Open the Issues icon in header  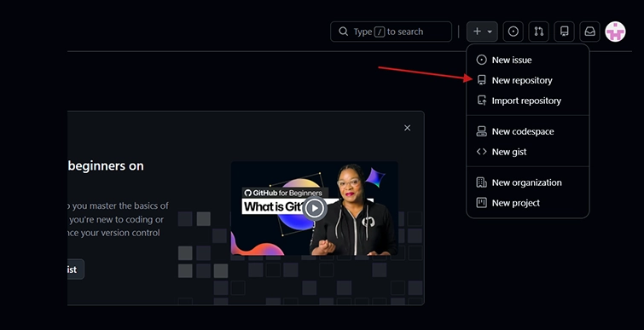513,32
